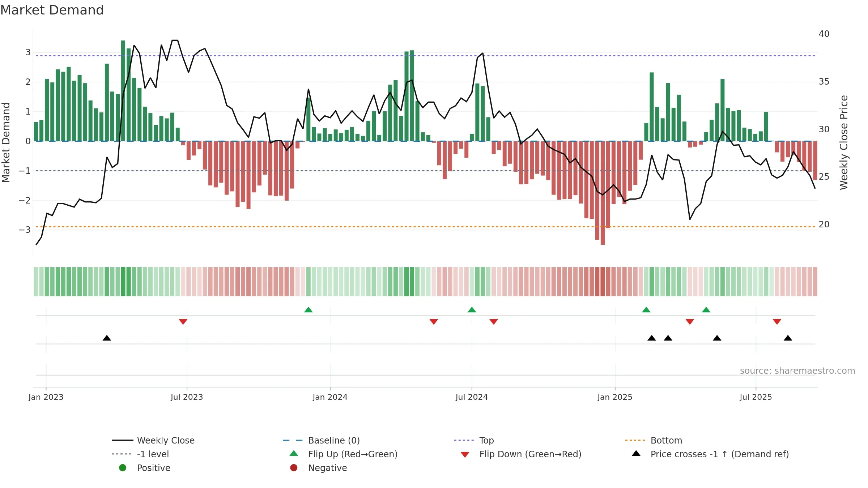This screenshot has width=868, height=488.
Task: Click the Jan 2024 x-axis label
Action: point(330,397)
